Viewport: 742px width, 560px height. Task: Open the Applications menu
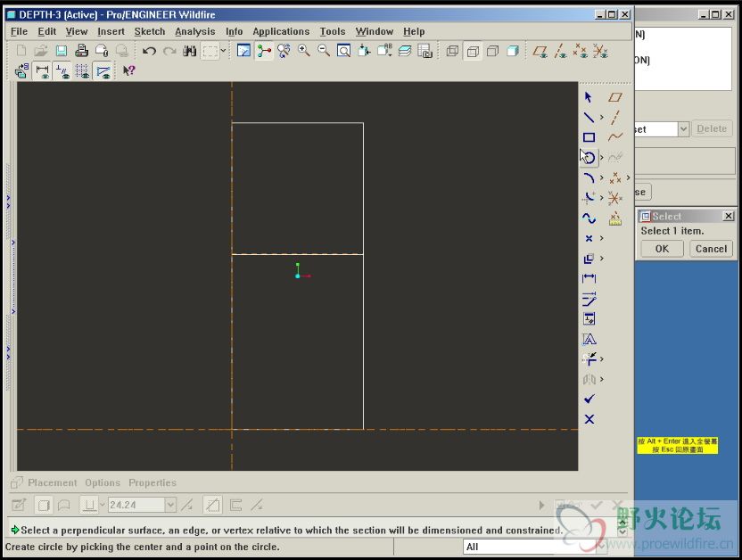281,32
